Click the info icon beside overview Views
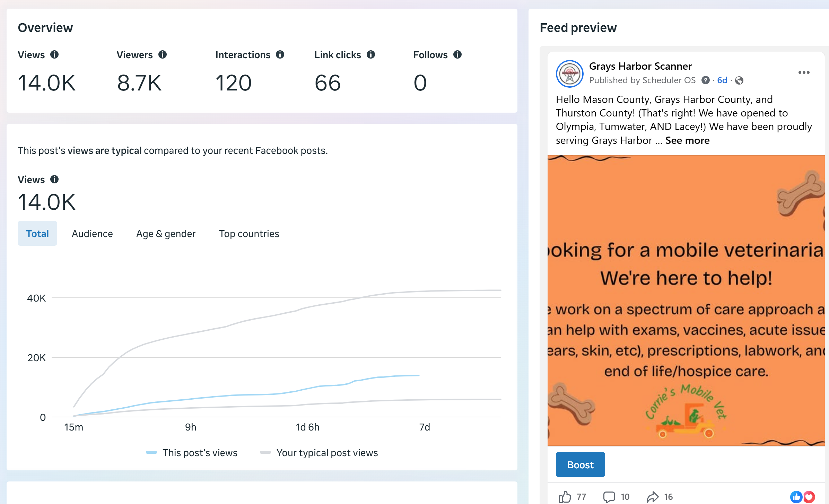 54,54
